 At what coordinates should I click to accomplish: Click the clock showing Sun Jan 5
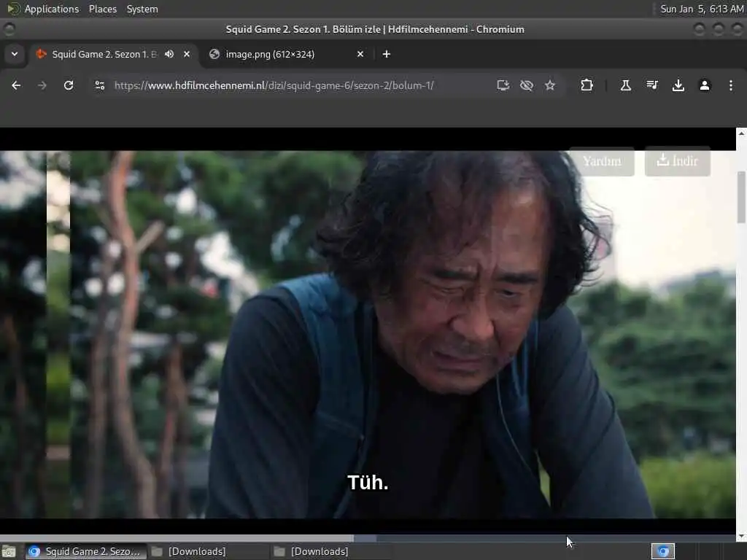(702, 9)
